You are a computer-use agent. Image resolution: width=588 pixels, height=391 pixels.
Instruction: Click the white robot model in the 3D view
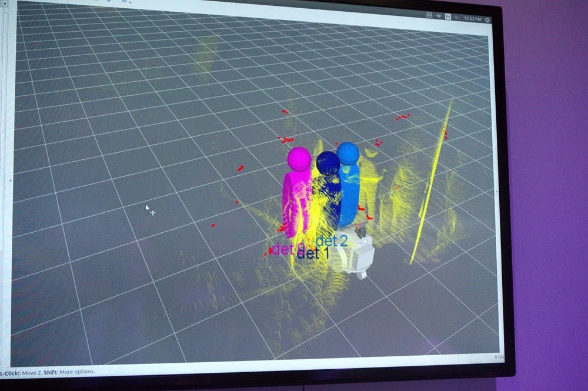click(355, 252)
